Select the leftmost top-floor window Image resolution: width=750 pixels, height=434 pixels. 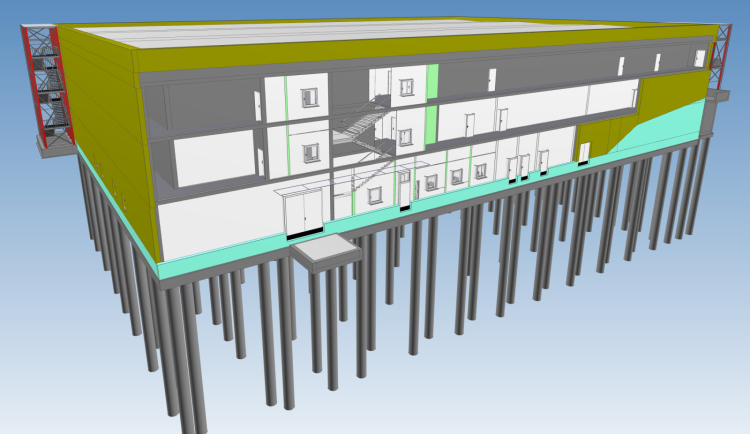click(309, 96)
